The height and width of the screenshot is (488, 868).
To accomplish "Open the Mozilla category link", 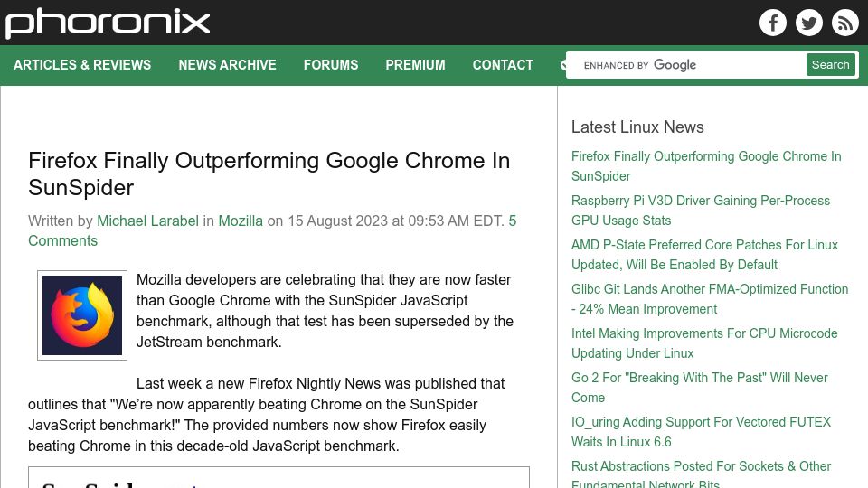I will point(241,221).
